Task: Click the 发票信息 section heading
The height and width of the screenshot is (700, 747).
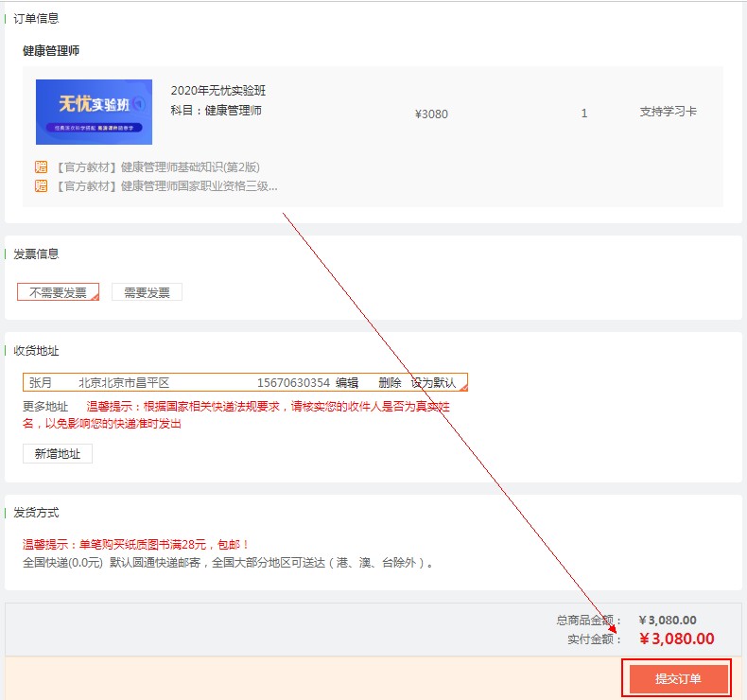Action: [36, 254]
